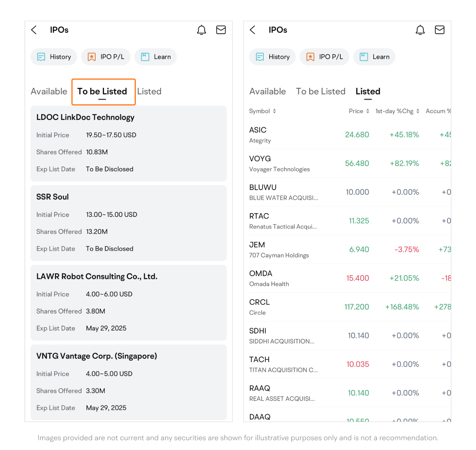Open the LDOC LinkDoc Technology IPO card
Image resolution: width=476 pixels, height=450 pixels.
pos(129,143)
